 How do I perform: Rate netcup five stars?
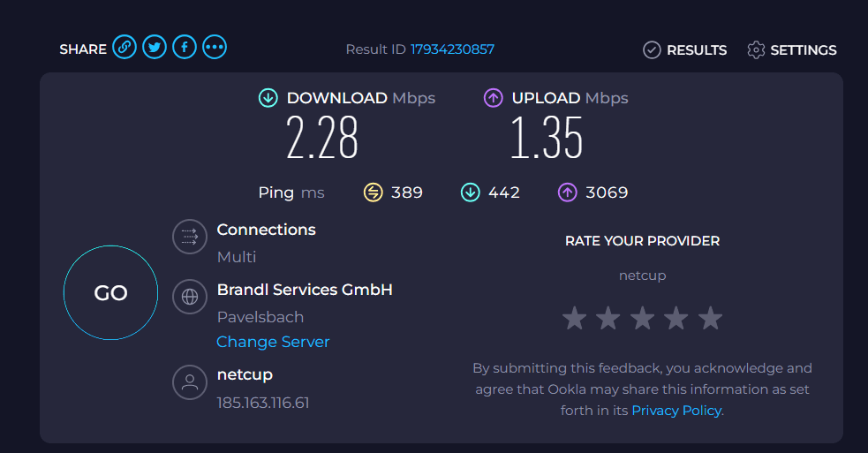pos(710,319)
